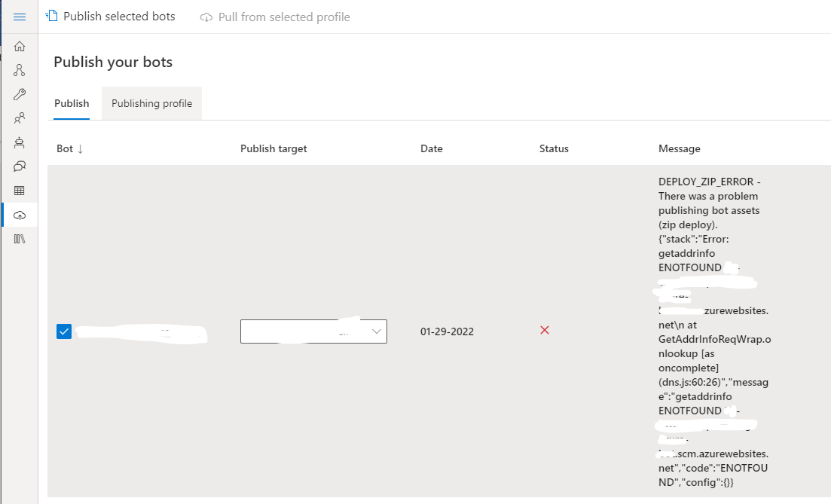Screen dimensions: 831x504
Task: Open project Configure settings via wrench icon
Action: pos(20,93)
